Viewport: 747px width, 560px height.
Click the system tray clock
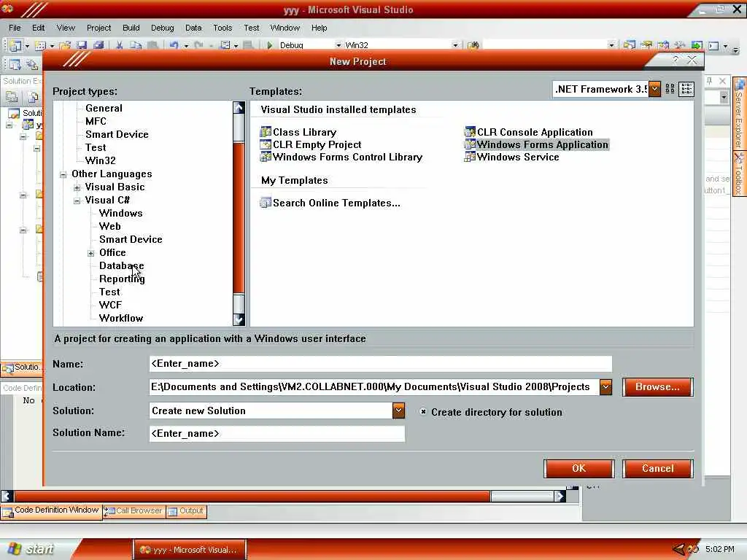pos(719,549)
